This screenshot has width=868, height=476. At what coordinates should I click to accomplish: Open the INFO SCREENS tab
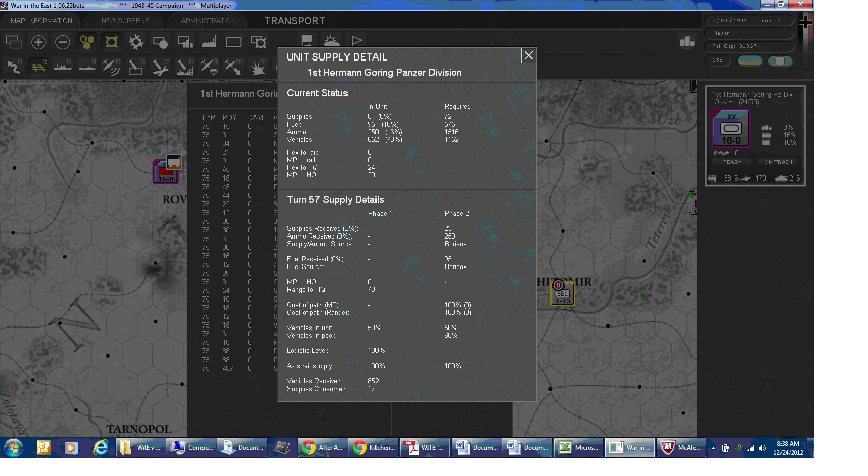[x=125, y=21]
